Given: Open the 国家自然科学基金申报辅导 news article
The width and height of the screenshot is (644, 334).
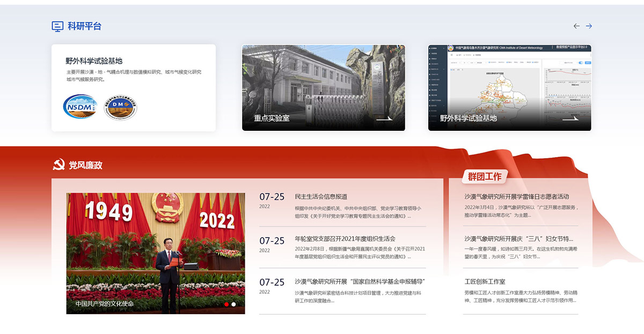Looking at the screenshot, I should click(360, 281).
